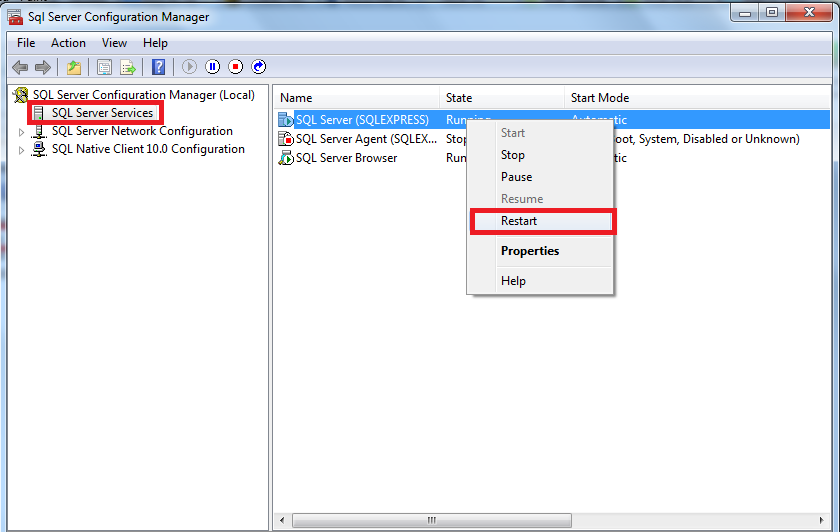This screenshot has height=532, width=840.
Task: Click the Export List toolbar icon
Action: 128,67
